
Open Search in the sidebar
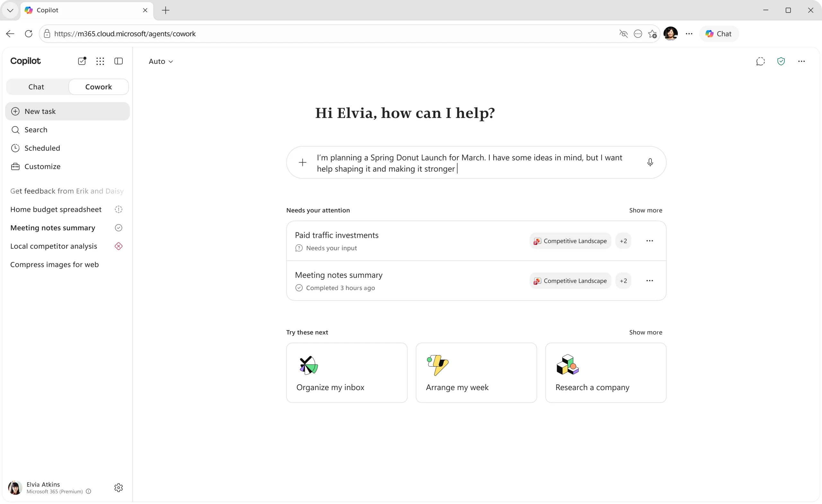coord(67,130)
